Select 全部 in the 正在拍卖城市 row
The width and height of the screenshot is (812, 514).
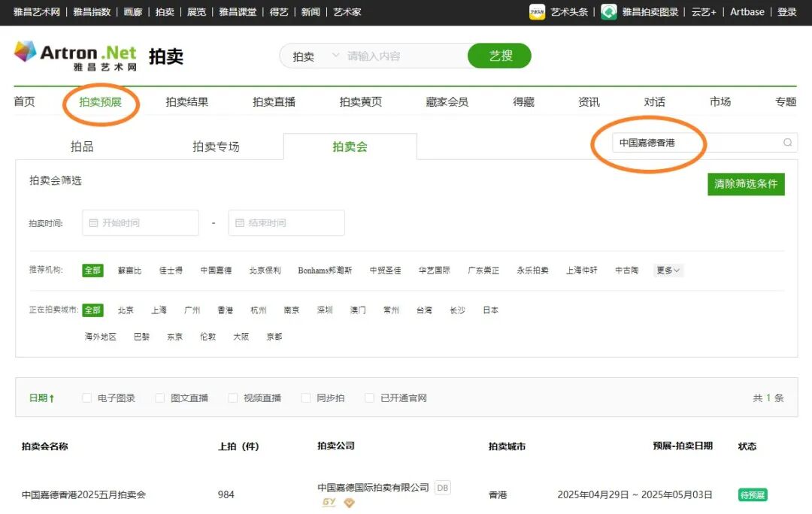pos(92,310)
